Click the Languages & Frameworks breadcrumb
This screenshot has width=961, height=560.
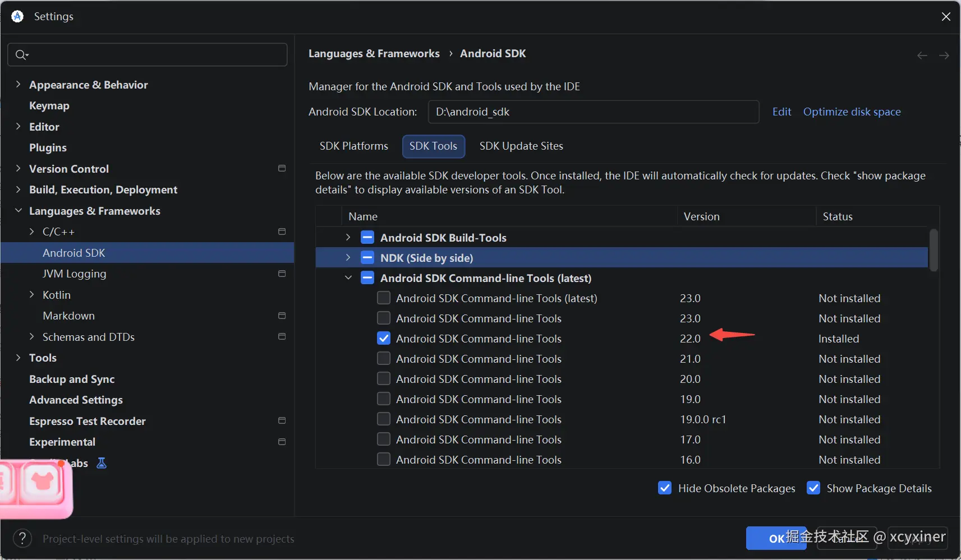(x=374, y=53)
